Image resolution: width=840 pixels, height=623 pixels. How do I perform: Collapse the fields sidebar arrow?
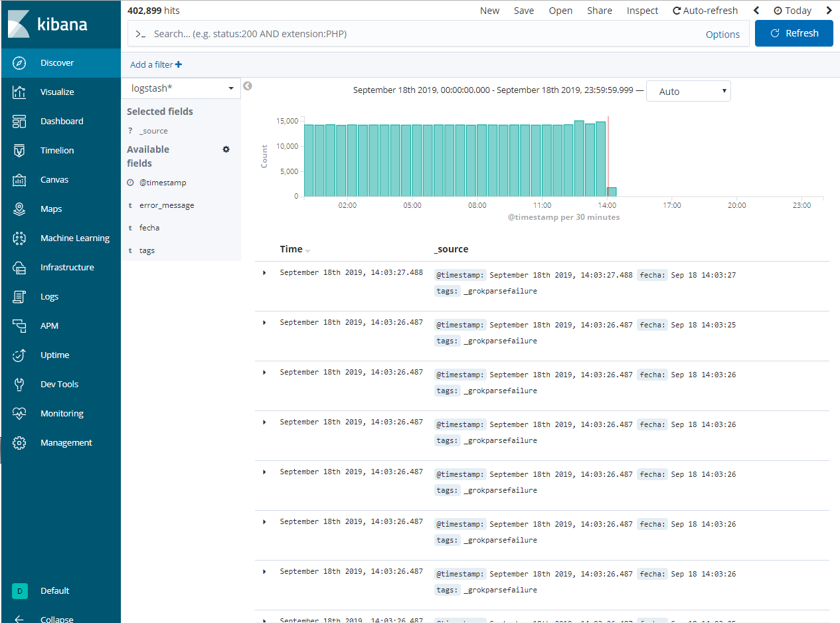click(x=248, y=86)
